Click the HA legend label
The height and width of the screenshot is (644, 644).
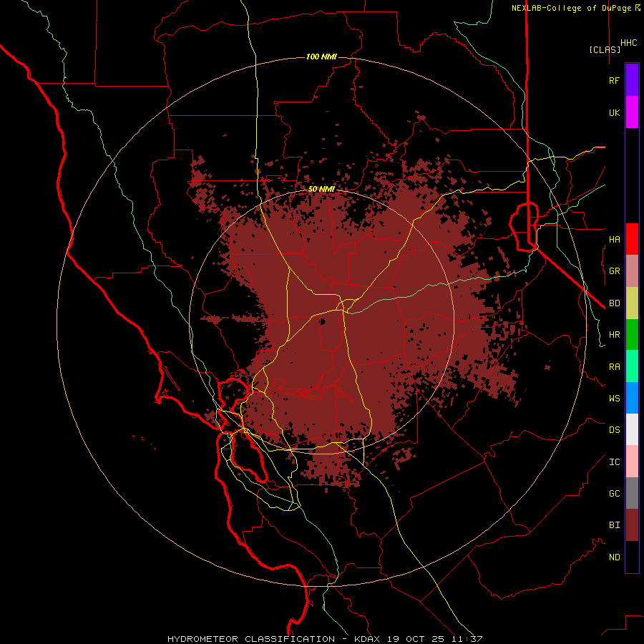click(x=614, y=239)
